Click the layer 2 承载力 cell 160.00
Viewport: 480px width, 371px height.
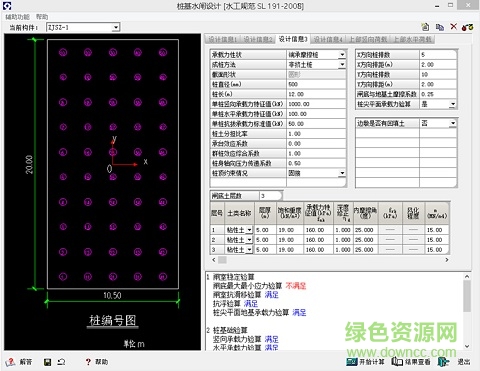click(318, 240)
